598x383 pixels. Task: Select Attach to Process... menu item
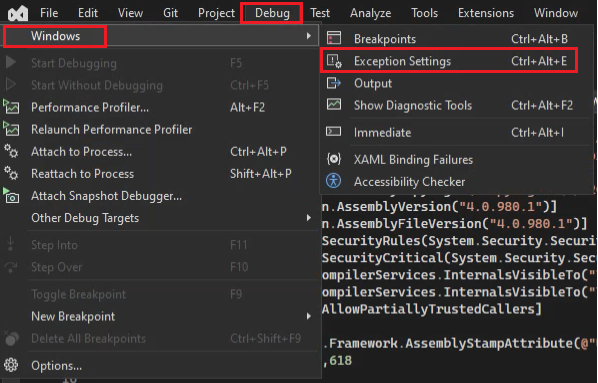[x=160, y=151]
